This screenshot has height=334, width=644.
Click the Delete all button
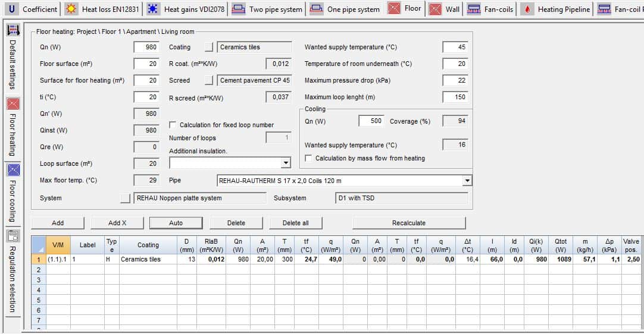pos(295,223)
